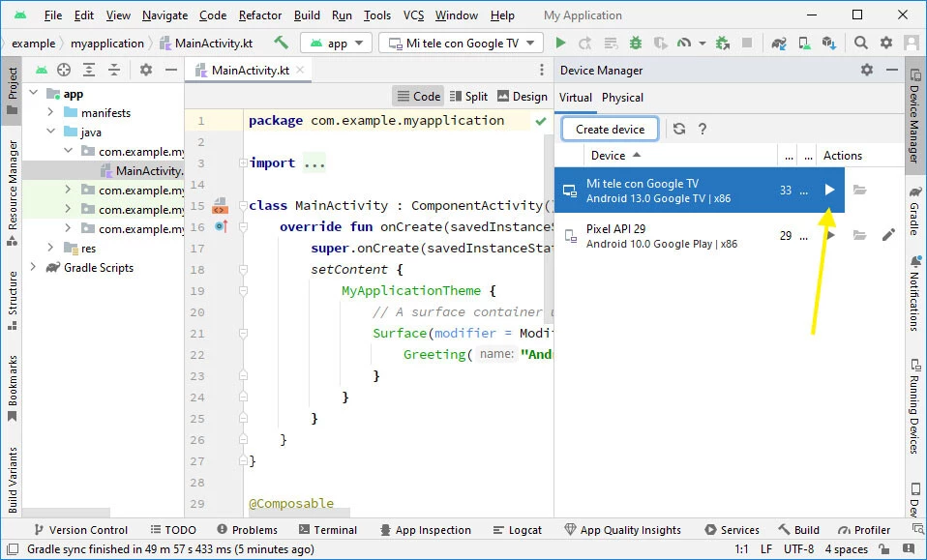Open the SDK Manager icon in the toolbar
The width and height of the screenshot is (927, 560).
tap(829, 43)
